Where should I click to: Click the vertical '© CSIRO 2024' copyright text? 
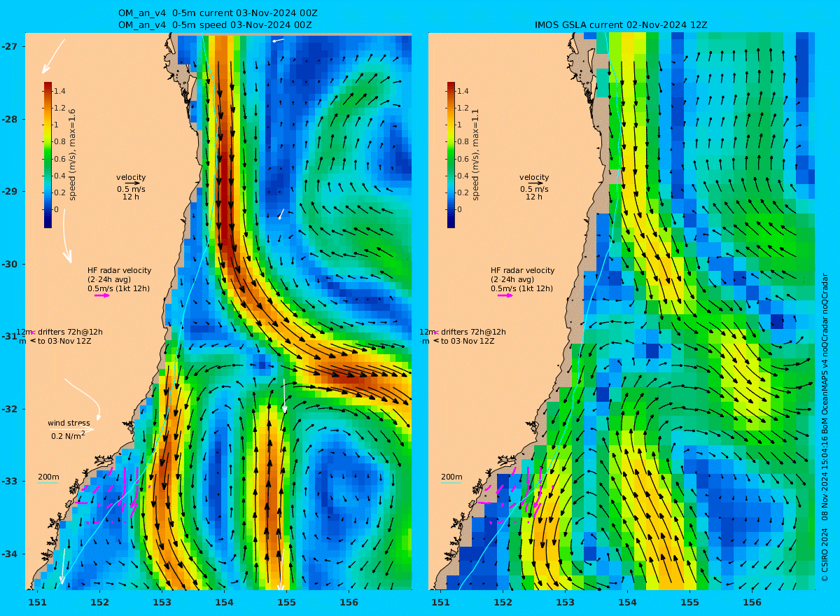824,556
